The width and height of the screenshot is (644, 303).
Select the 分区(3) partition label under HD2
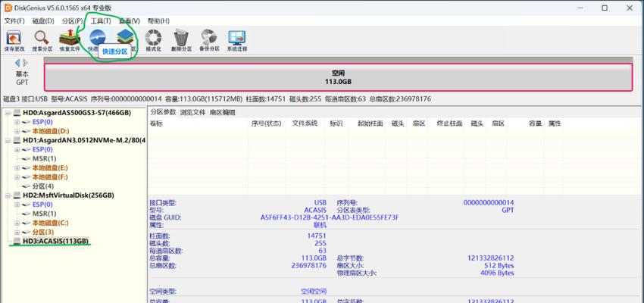click(x=43, y=233)
